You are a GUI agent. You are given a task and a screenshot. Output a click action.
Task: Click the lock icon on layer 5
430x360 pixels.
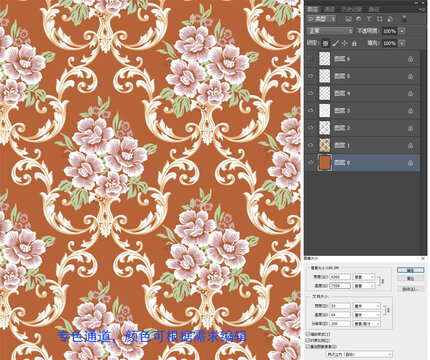[x=410, y=76]
